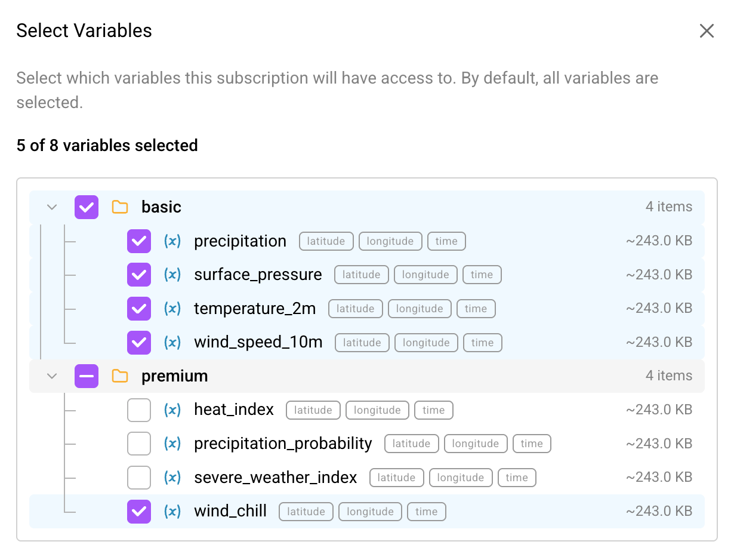Click the function icon beside temperature_2m
734x560 pixels.
pos(172,309)
